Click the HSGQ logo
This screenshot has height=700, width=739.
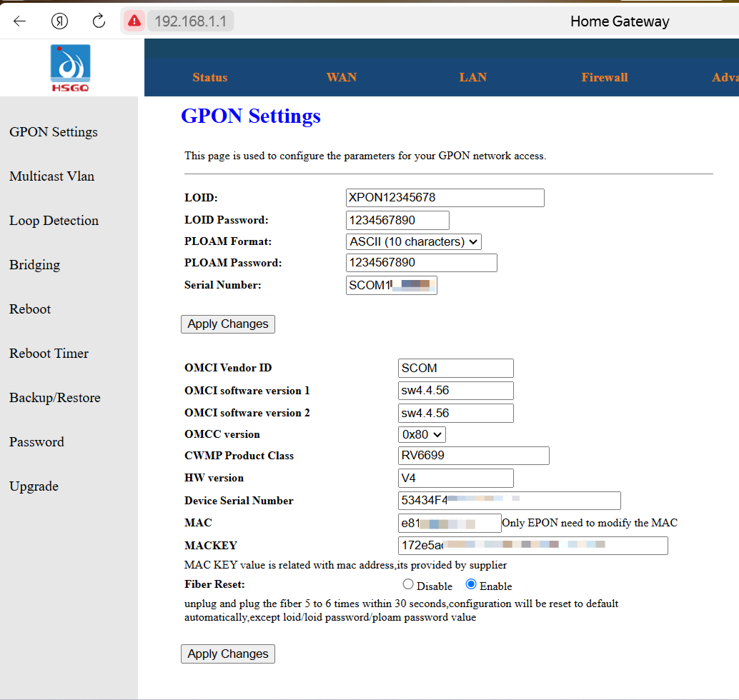[x=70, y=68]
